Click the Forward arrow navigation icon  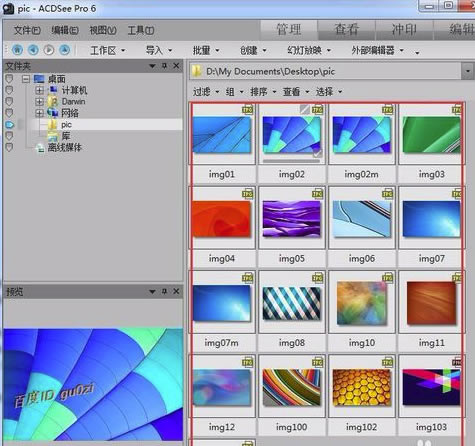coord(49,50)
